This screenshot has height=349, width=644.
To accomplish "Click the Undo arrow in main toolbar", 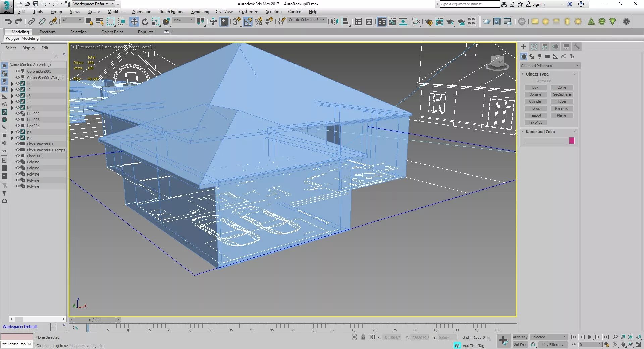I will pos(8,22).
